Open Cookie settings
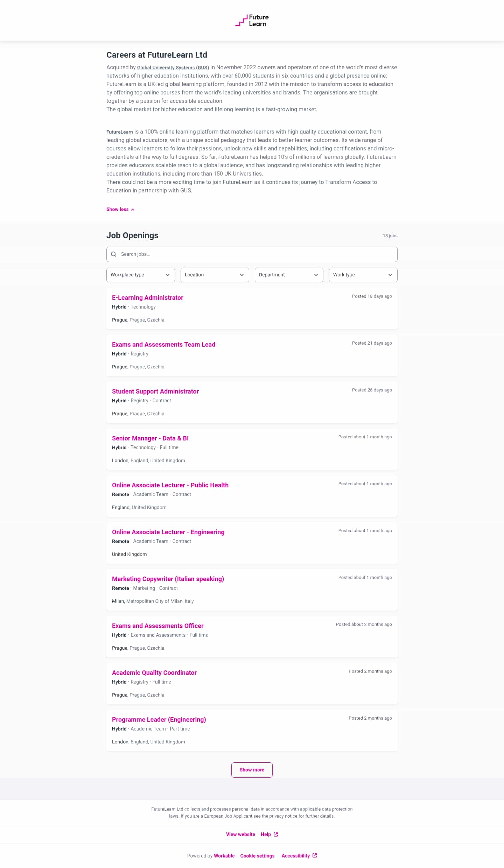504x868 pixels. (257, 856)
